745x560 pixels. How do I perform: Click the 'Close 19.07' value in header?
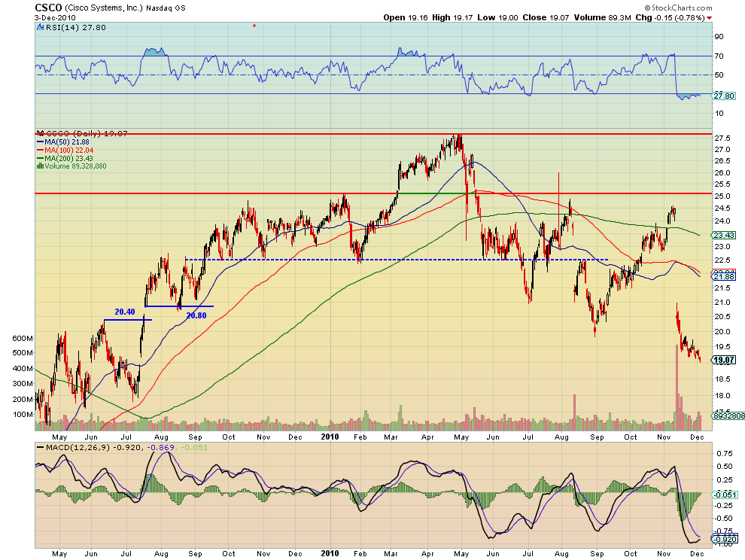pos(546,17)
